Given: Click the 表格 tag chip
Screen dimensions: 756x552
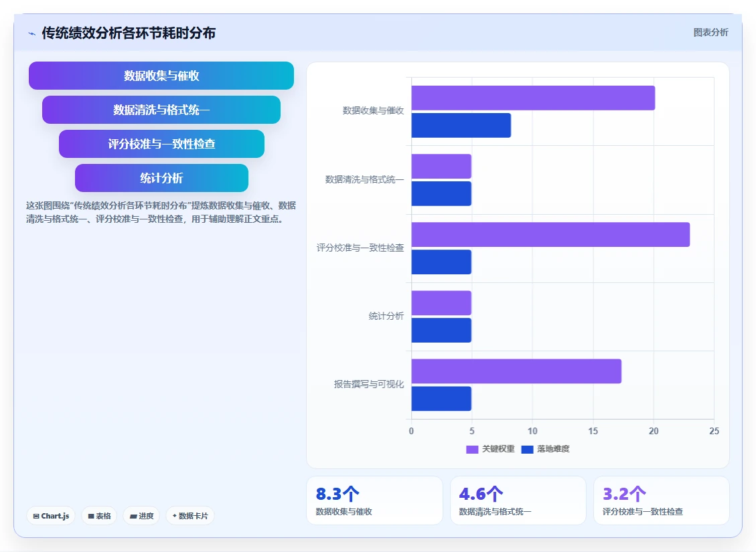Looking at the screenshot, I should pos(99,516).
